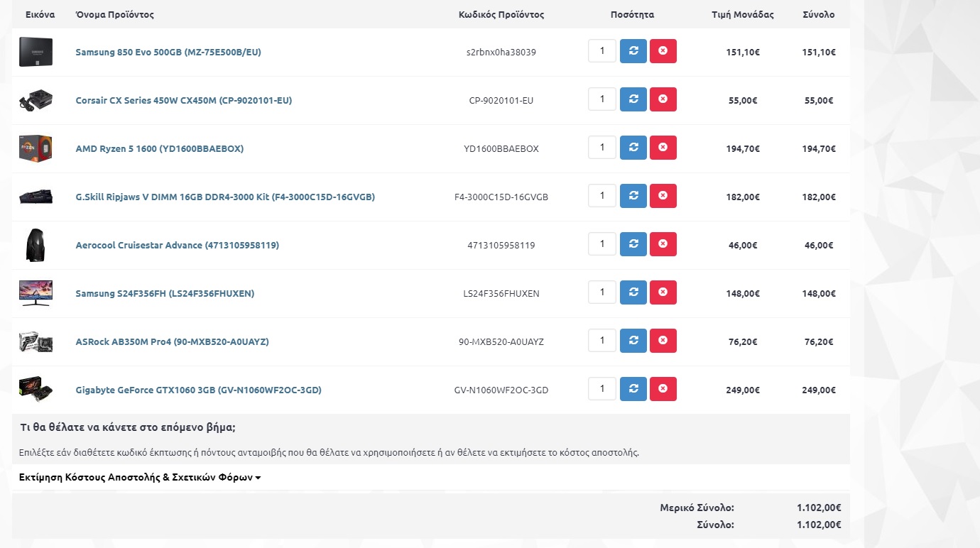980x548 pixels.
Task: Open Aerocool Cruisestar case image
Action: [36, 245]
